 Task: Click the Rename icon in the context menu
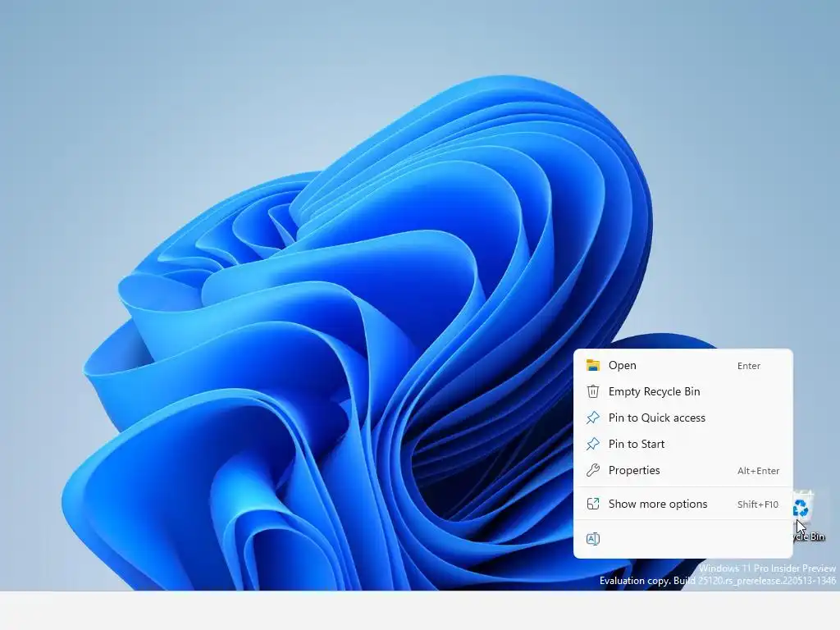click(593, 539)
